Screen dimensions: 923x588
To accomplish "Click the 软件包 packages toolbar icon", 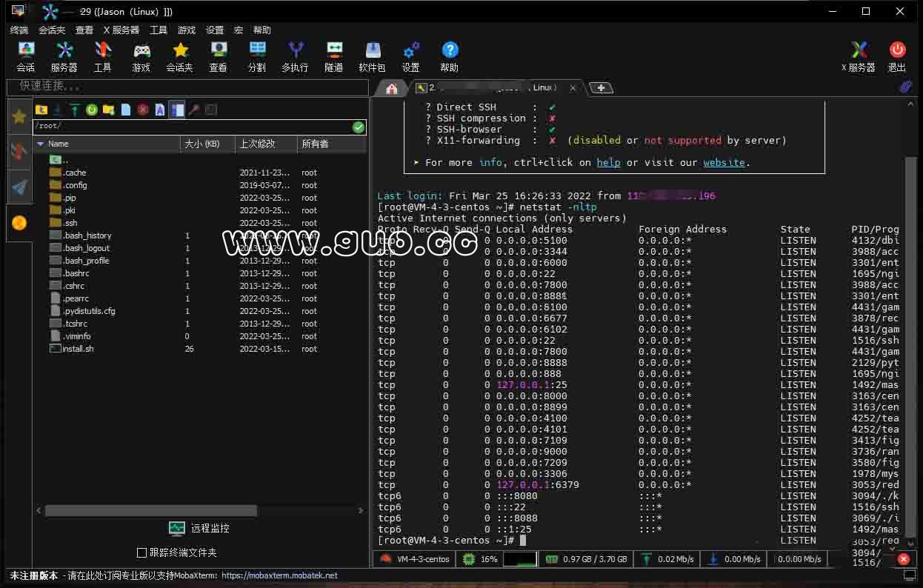I will pyautogui.click(x=373, y=56).
